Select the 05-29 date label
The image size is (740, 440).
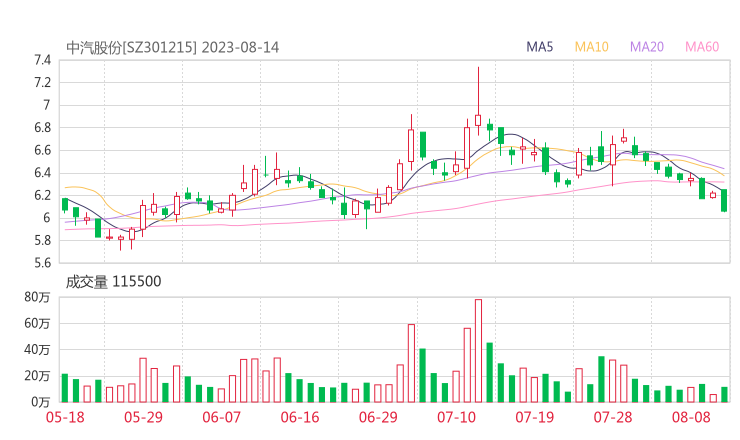pos(143,417)
